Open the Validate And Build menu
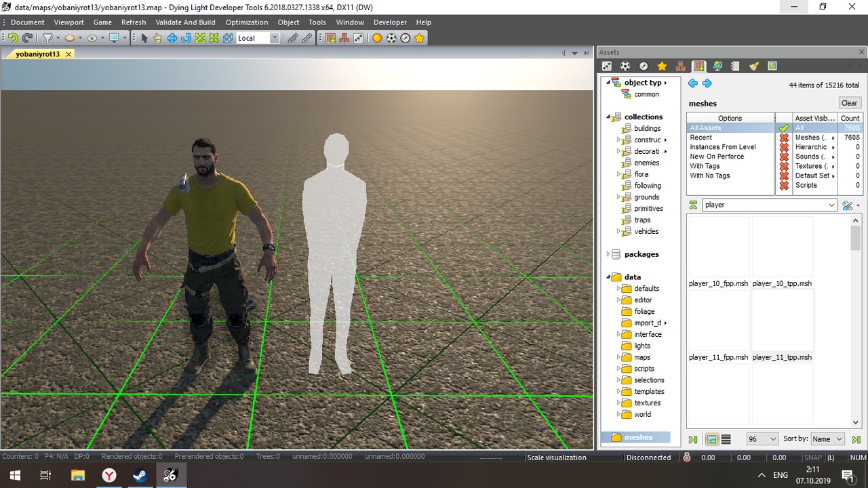 coord(185,22)
